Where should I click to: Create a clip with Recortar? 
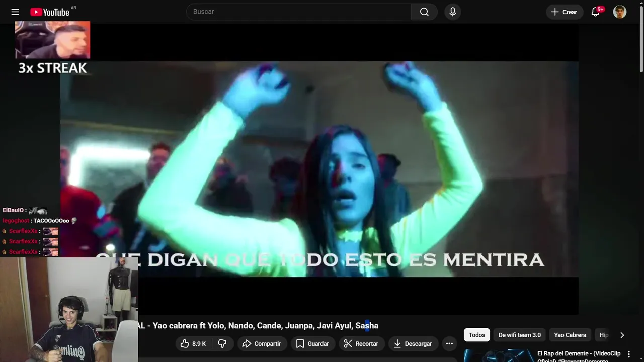point(361,343)
